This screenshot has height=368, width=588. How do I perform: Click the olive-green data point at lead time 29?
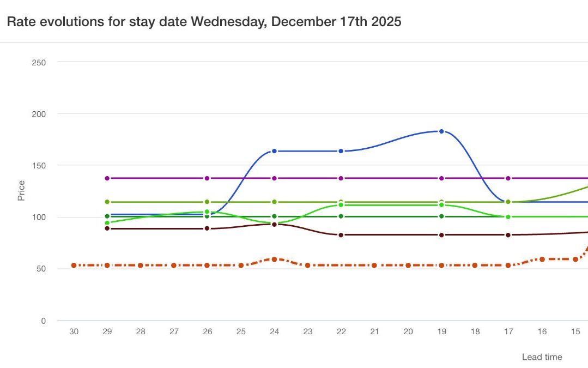click(107, 202)
